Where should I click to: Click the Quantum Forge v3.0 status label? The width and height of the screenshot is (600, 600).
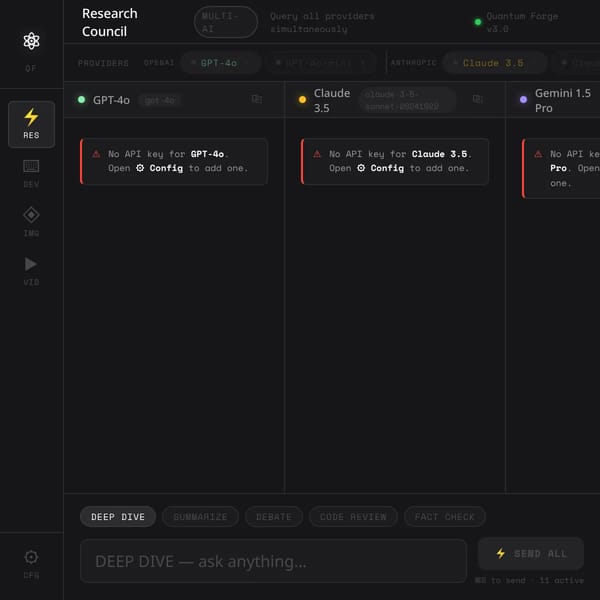pyautogui.click(x=522, y=22)
